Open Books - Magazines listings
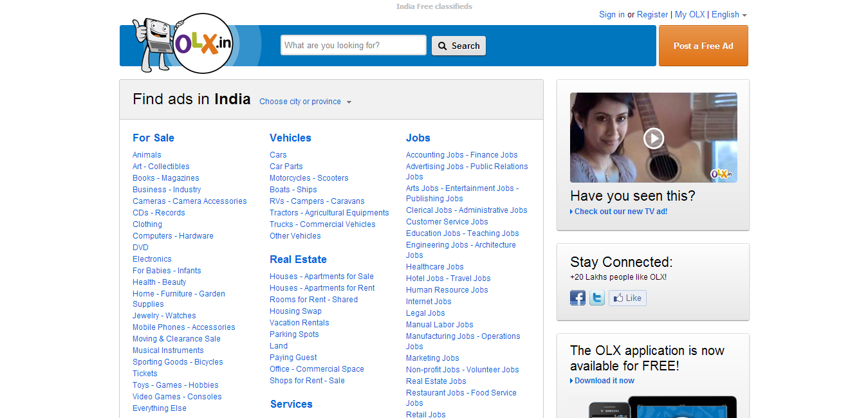The image size is (868, 418). pyautogui.click(x=166, y=178)
